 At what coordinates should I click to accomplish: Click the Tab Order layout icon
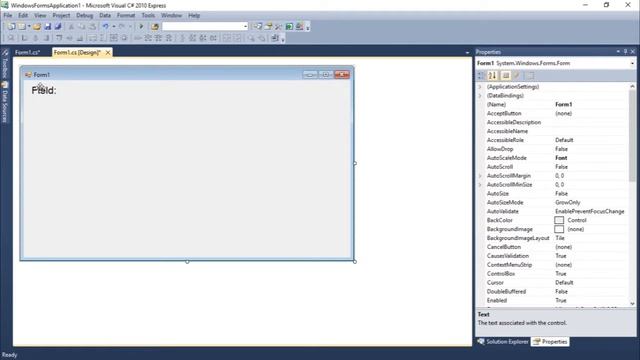pyautogui.click(x=275, y=38)
